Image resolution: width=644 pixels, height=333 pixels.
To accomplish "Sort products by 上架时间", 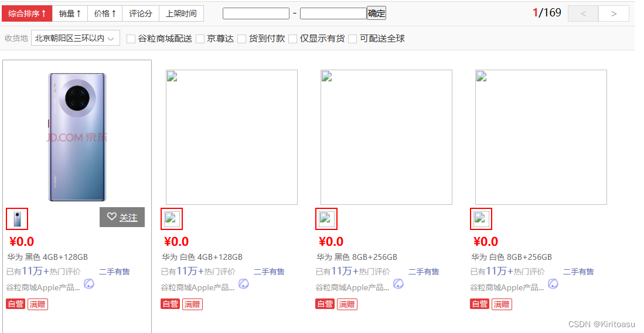I will coord(181,13).
